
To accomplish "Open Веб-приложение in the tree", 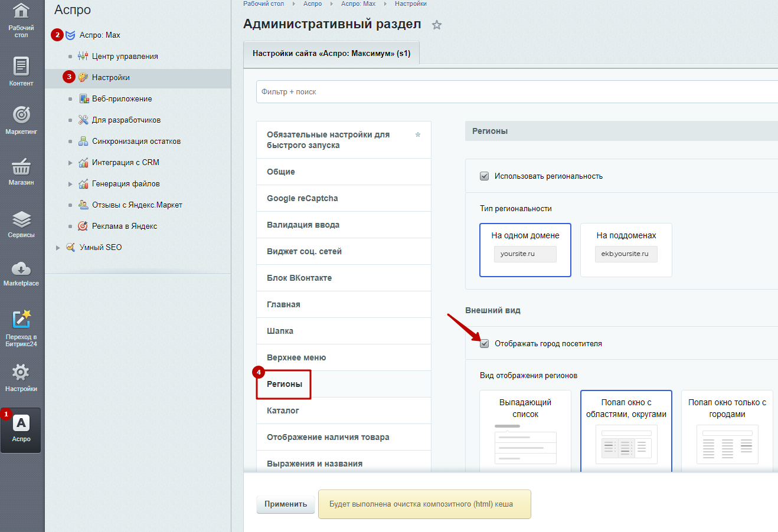I will [122, 99].
